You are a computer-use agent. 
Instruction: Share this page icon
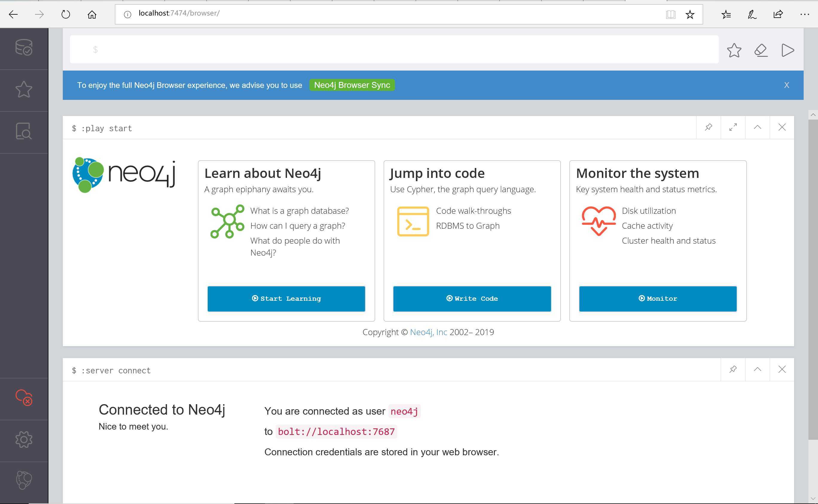pos(778,14)
